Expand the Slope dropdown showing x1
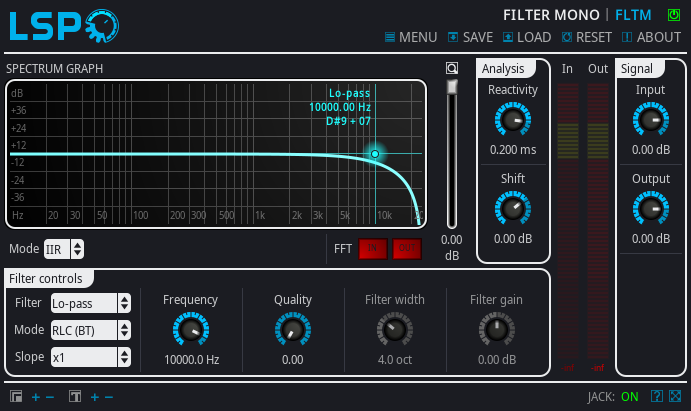 [x=91, y=356]
